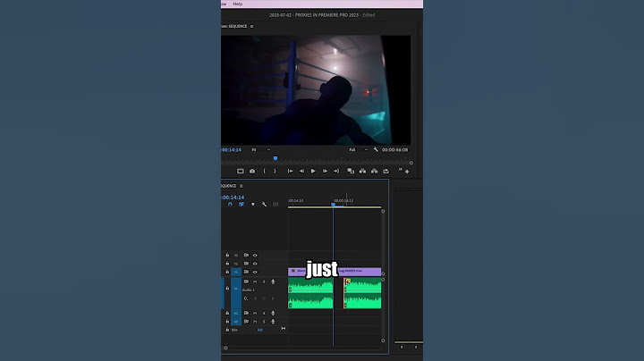The width and height of the screenshot is (644, 361).
Task: Click the 00:00:46:08 duration timecode
Action: tap(394, 150)
